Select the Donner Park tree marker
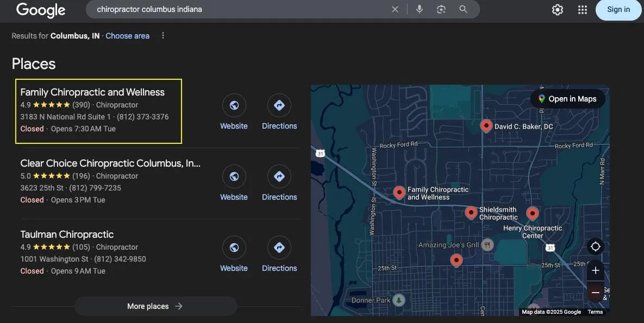This screenshot has height=323, width=644. [399, 300]
